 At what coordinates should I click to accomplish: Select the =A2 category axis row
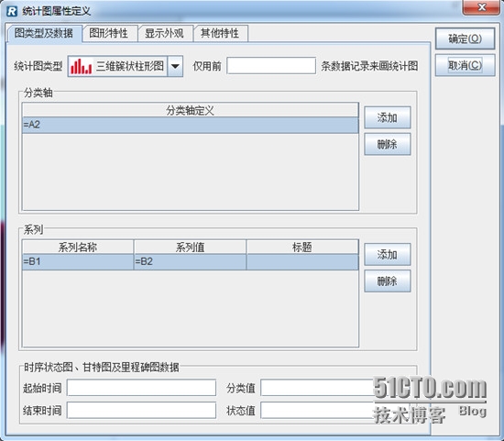[191, 125]
